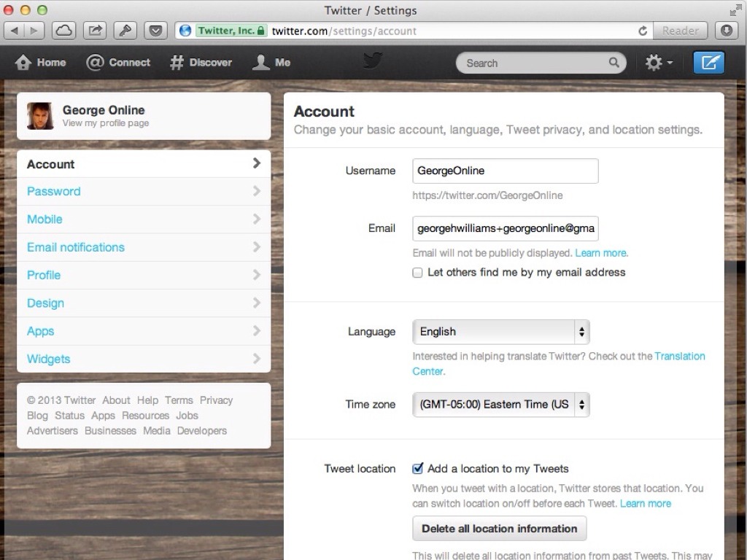
Task: Click Delete all location information button
Action: click(x=500, y=529)
